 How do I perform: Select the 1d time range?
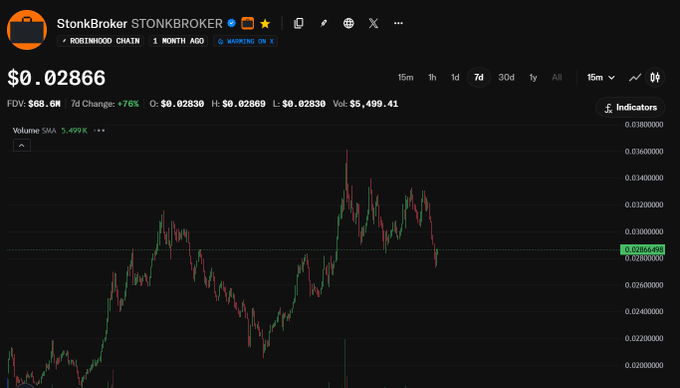tap(455, 78)
